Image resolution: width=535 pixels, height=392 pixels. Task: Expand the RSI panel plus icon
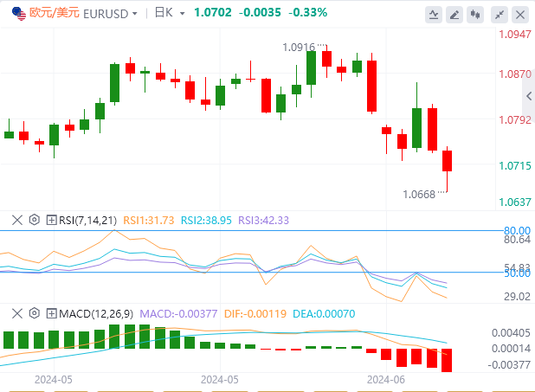coord(51,220)
